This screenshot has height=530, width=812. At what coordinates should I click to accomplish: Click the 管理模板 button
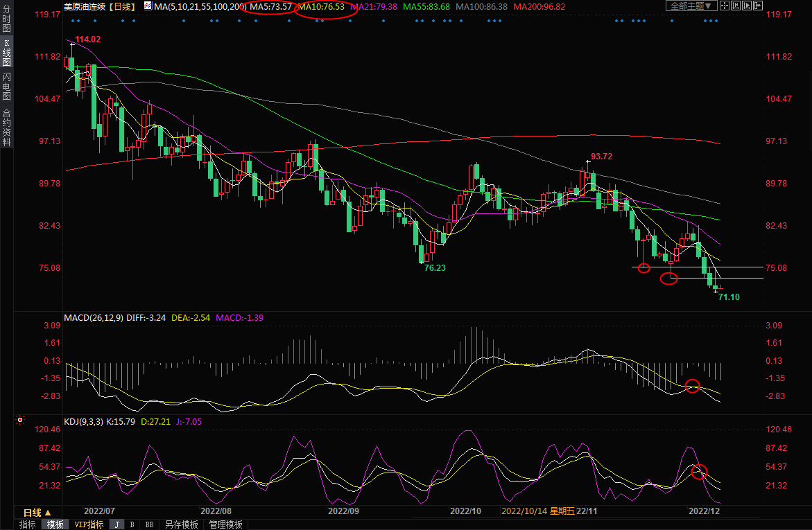[x=225, y=524]
